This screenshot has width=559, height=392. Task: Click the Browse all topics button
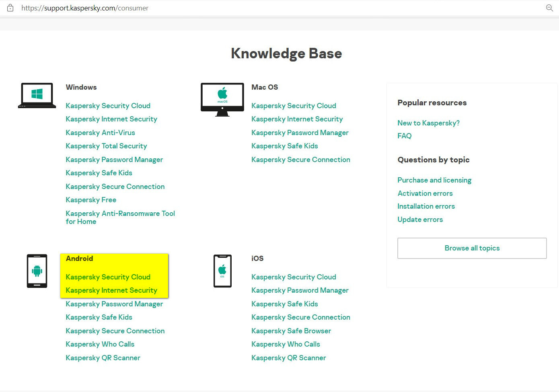(472, 248)
